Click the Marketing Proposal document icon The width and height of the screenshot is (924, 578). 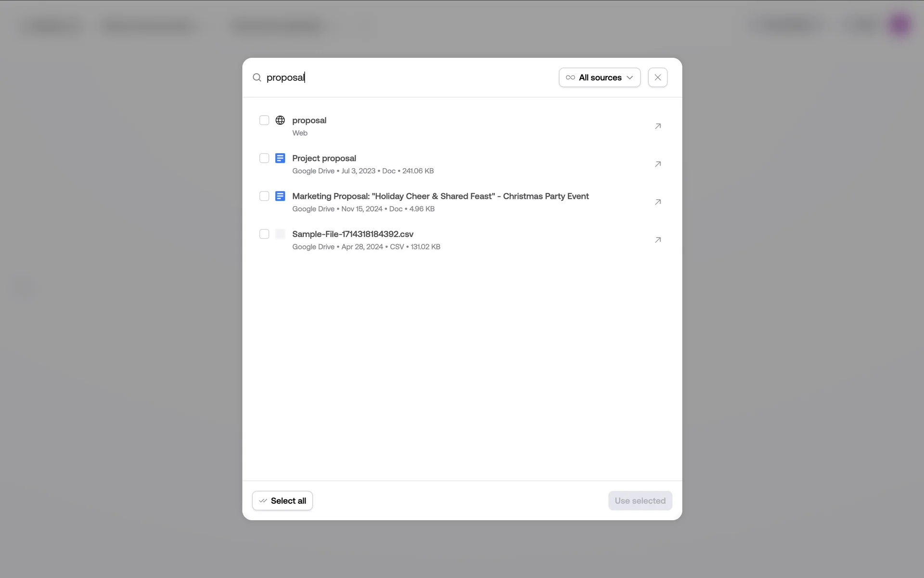280,196
